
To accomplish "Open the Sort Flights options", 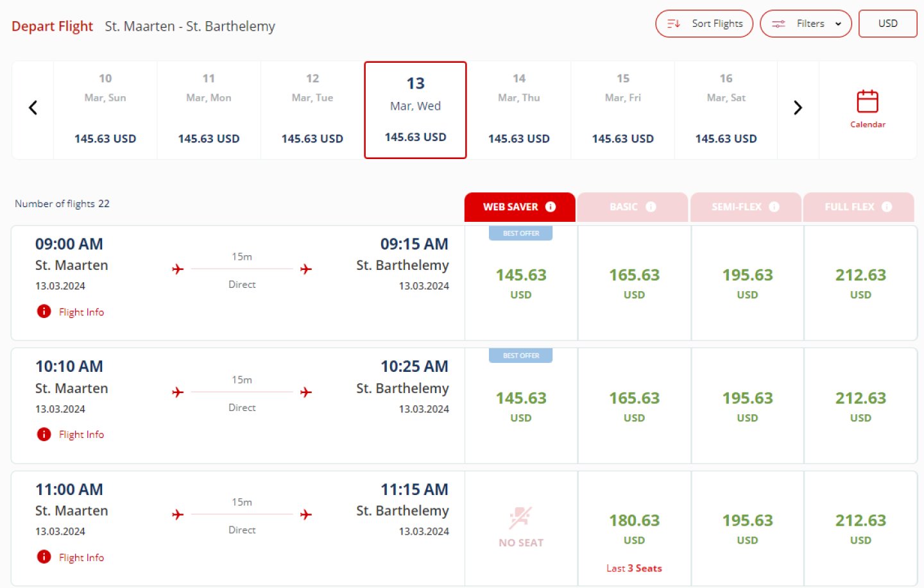I will pos(704,23).
